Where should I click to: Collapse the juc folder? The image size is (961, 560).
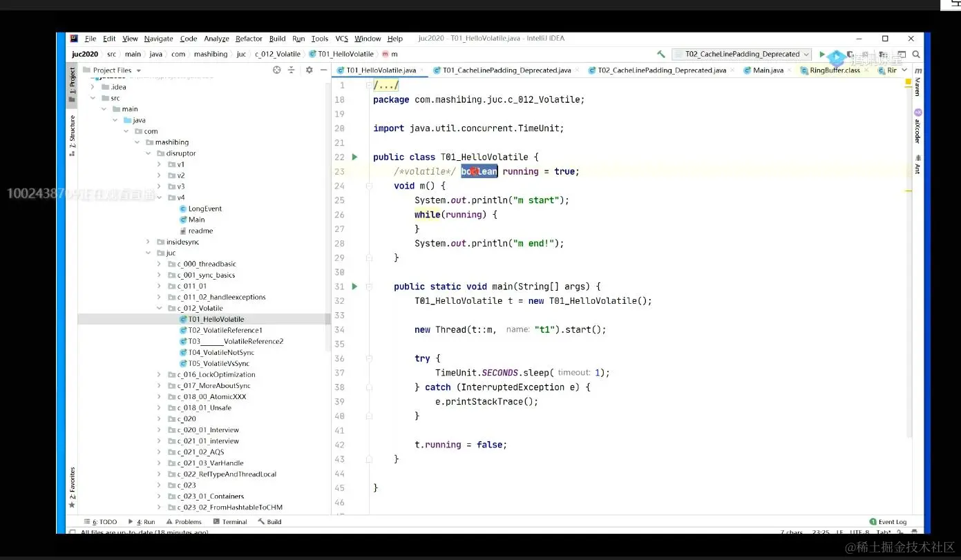pos(148,253)
